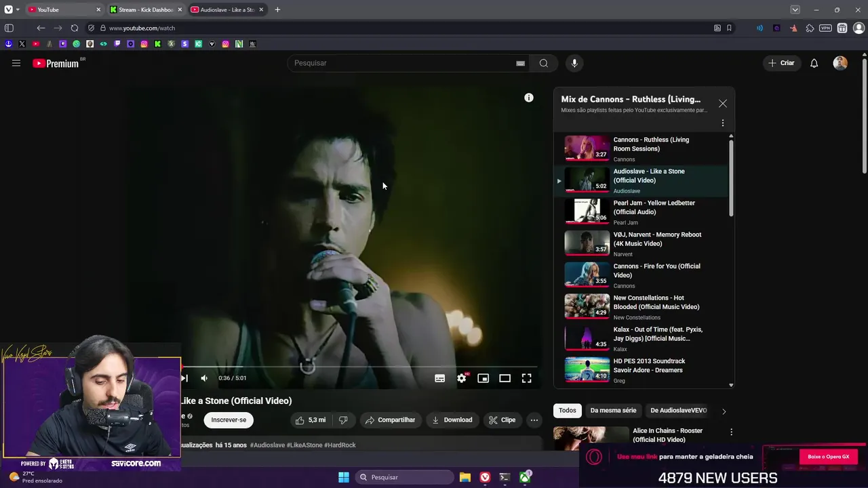
Task: Open the tab list dropdown arrow
Action: (x=795, y=9)
